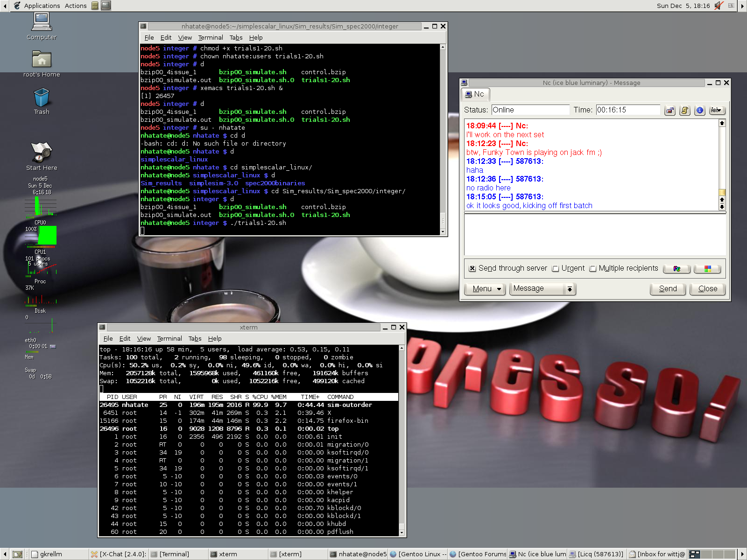Switch to Gentoo Forums browser in taskbar
This screenshot has height=560, width=747.
[478, 554]
